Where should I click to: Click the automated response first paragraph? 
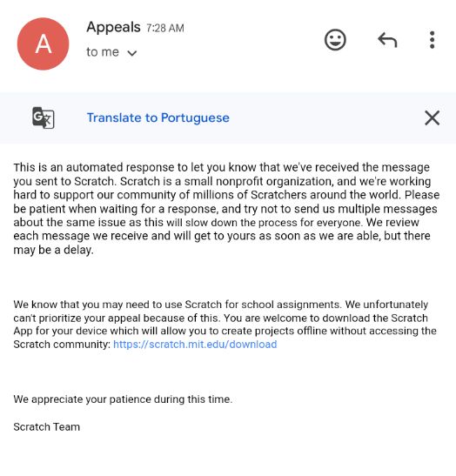click(226, 209)
